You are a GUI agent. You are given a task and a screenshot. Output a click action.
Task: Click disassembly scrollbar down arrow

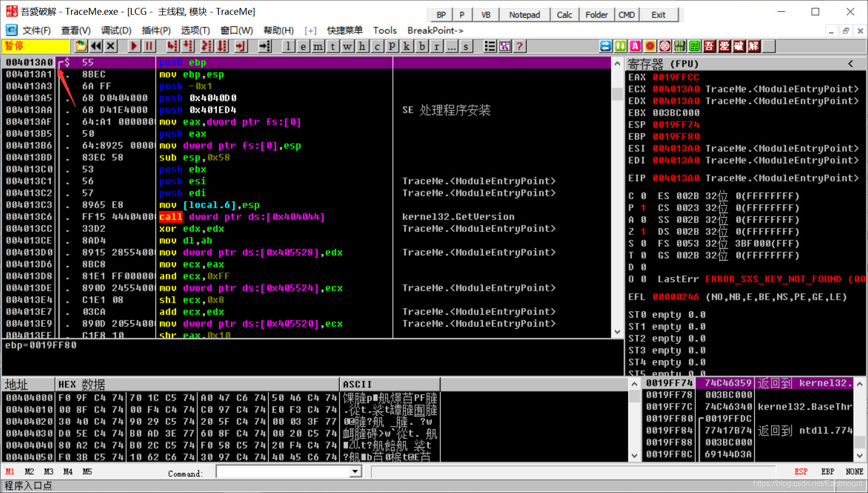(x=617, y=332)
